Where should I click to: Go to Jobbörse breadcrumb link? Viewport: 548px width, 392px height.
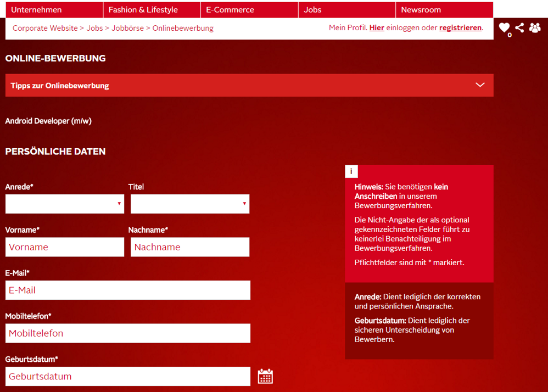[x=127, y=28]
